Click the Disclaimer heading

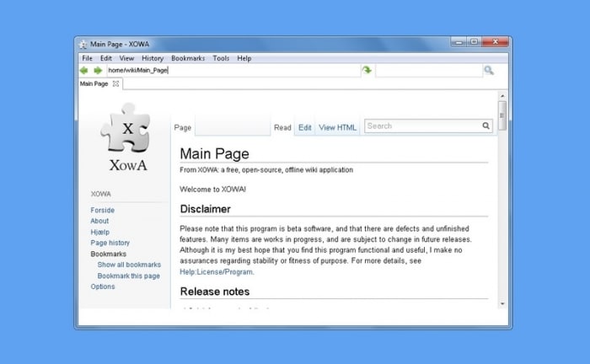[206, 209]
